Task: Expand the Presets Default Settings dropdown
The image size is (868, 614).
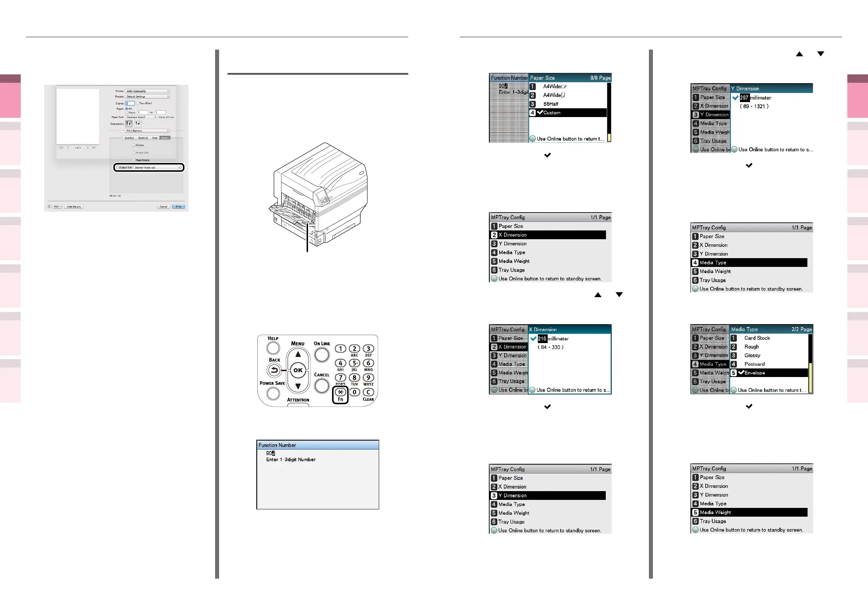Action: pyautogui.click(x=147, y=97)
